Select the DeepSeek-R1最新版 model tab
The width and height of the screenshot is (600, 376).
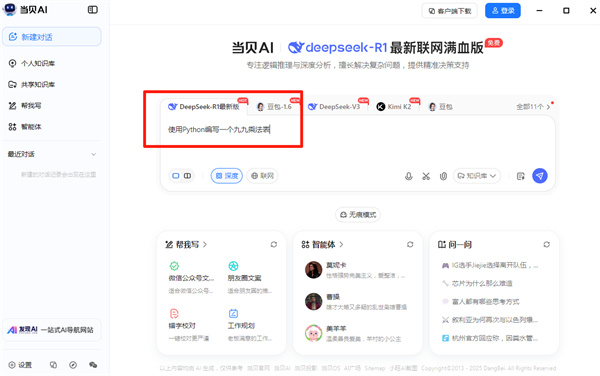(204, 107)
